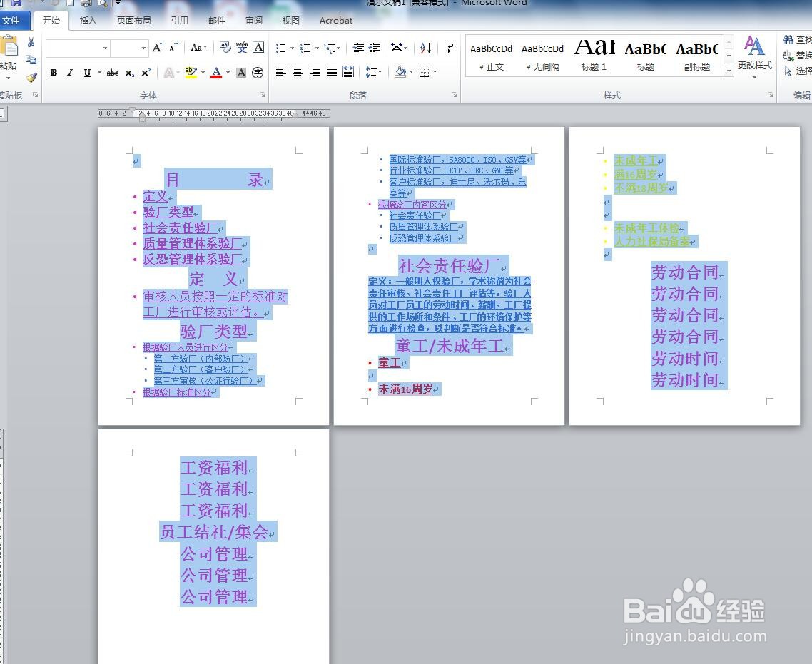
Task: Apply character shading gray A icon
Action: click(x=241, y=73)
